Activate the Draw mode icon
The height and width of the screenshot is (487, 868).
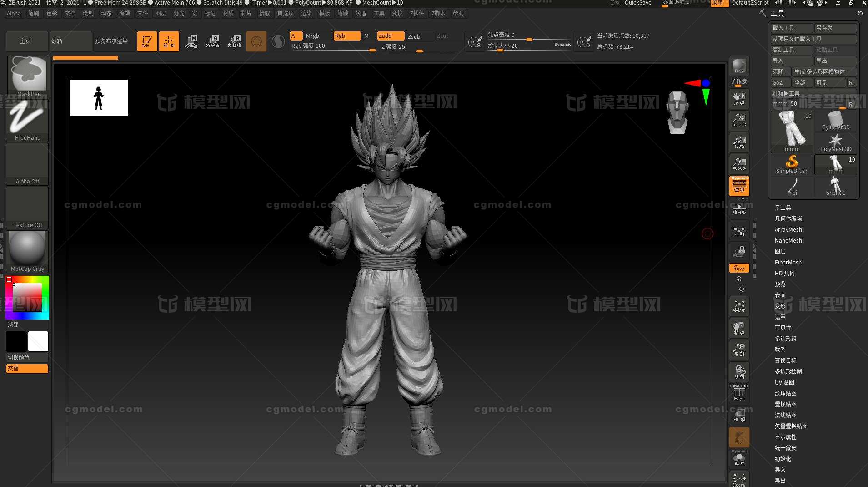(x=169, y=41)
